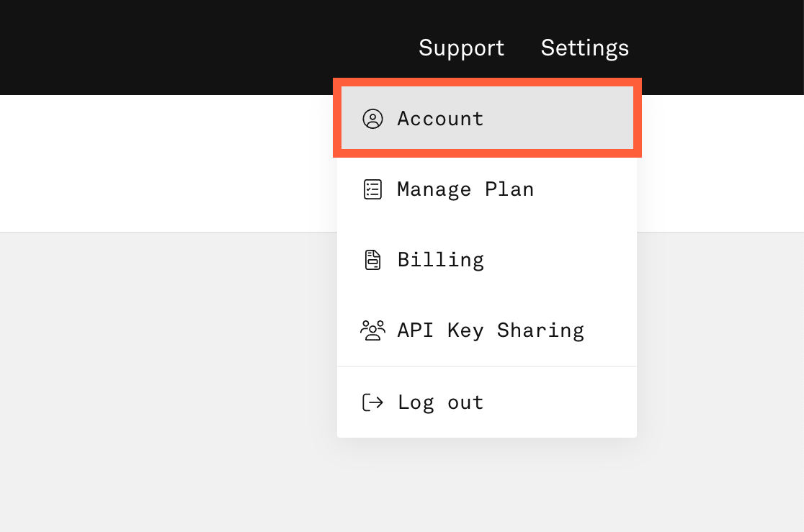Click empty space right of Manage Plan
804x532 pixels.
click(x=584, y=189)
